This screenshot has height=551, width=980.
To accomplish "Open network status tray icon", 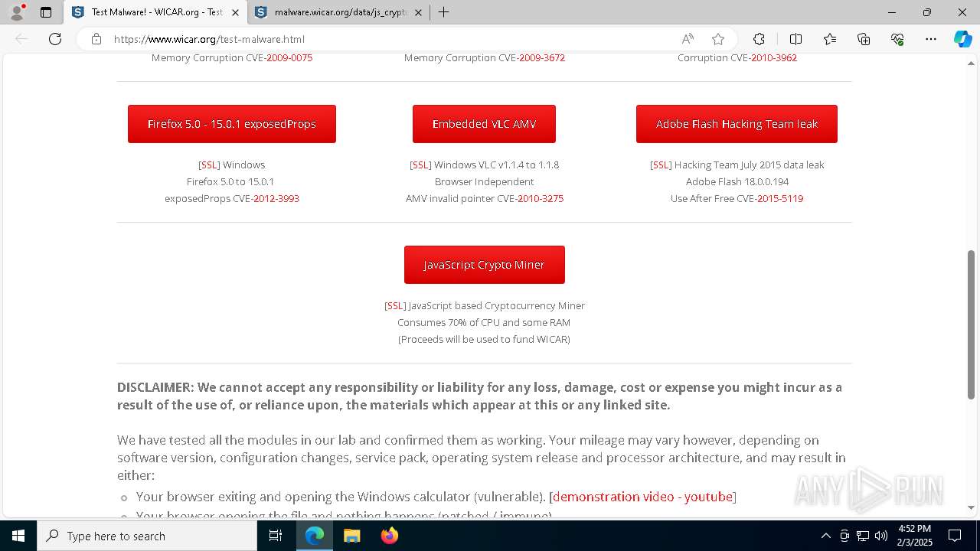I will coord(863,536).
